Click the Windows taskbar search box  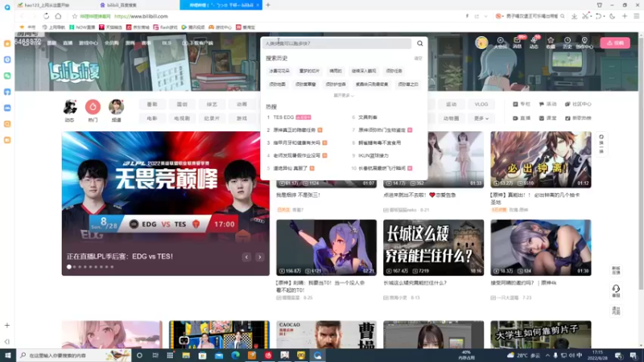(x=74, y=356)
